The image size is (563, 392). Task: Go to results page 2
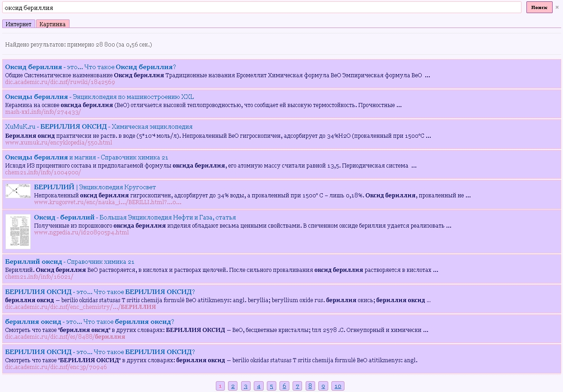233,386
